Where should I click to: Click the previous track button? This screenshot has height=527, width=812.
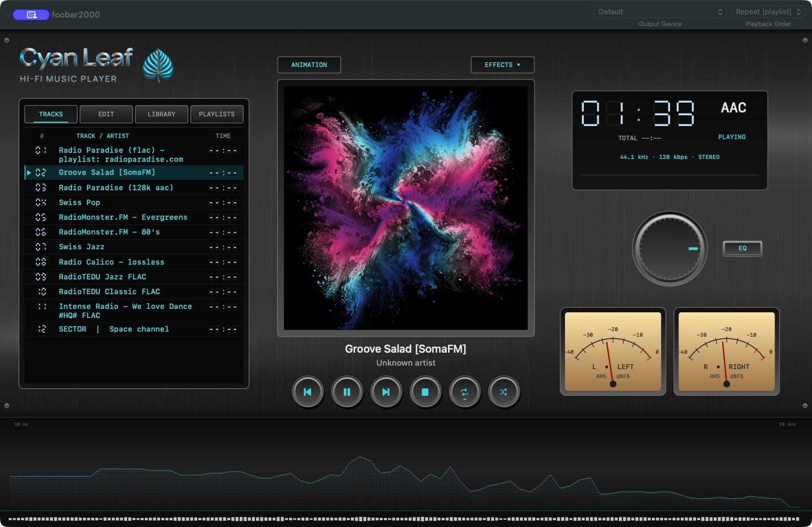308,392
